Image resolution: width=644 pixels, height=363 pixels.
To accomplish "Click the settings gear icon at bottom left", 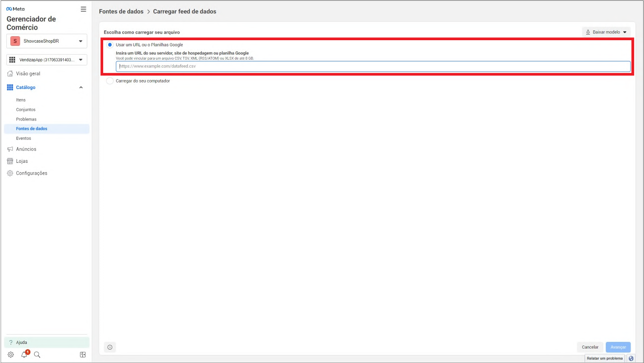I will (x=11, y=354).
